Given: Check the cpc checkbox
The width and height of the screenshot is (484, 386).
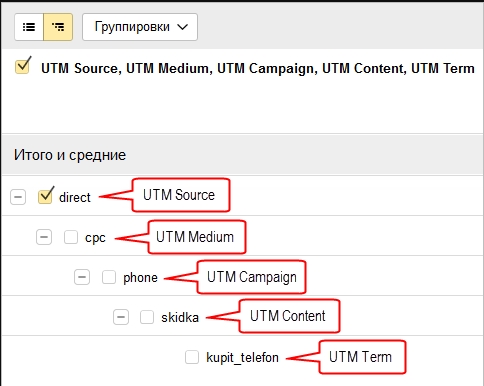Looking at the screenshot, I should [71, 237].
